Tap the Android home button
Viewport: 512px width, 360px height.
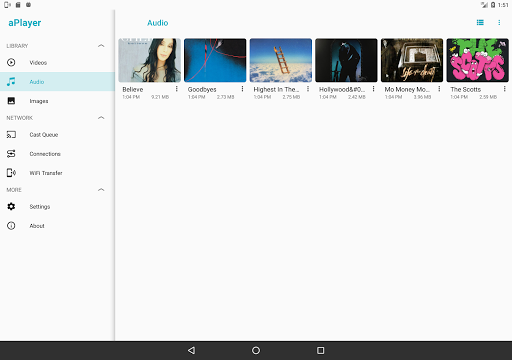[256, 350]
